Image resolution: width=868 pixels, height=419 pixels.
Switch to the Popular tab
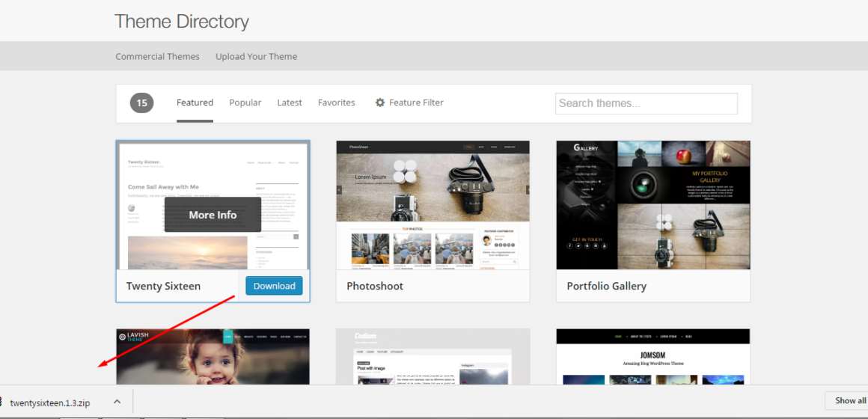245,103
